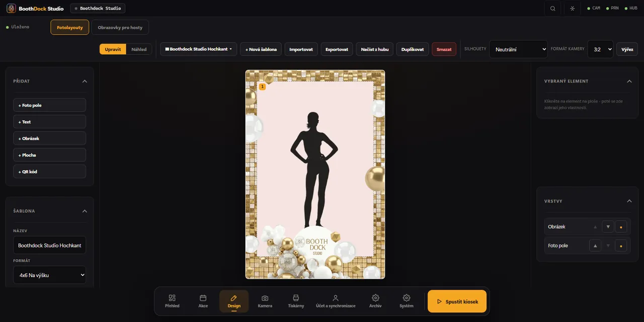Viewport: 644px width, 322px height.
Task: Switch to Obrazovky pro hosty tab
Action: pos(120,27)
